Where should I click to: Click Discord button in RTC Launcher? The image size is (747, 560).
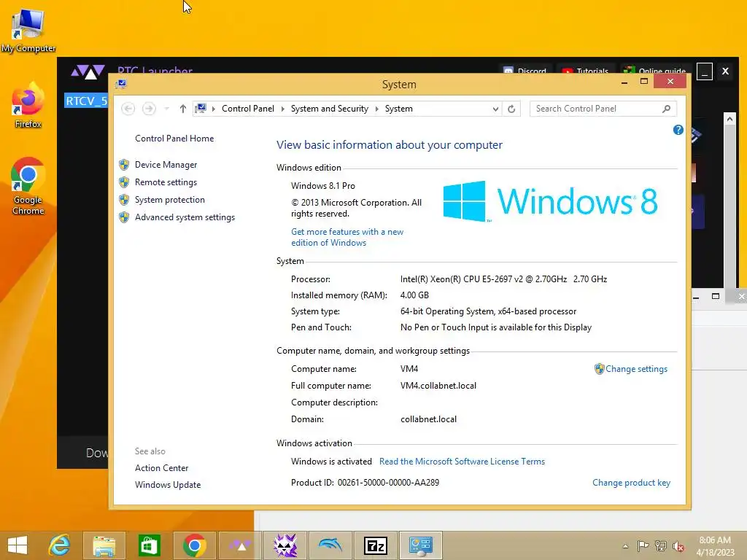(526, 71)
